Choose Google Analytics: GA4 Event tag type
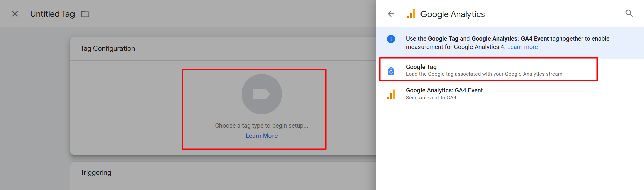Viewport: 644px width, 190px height. [x=444, y=90]
